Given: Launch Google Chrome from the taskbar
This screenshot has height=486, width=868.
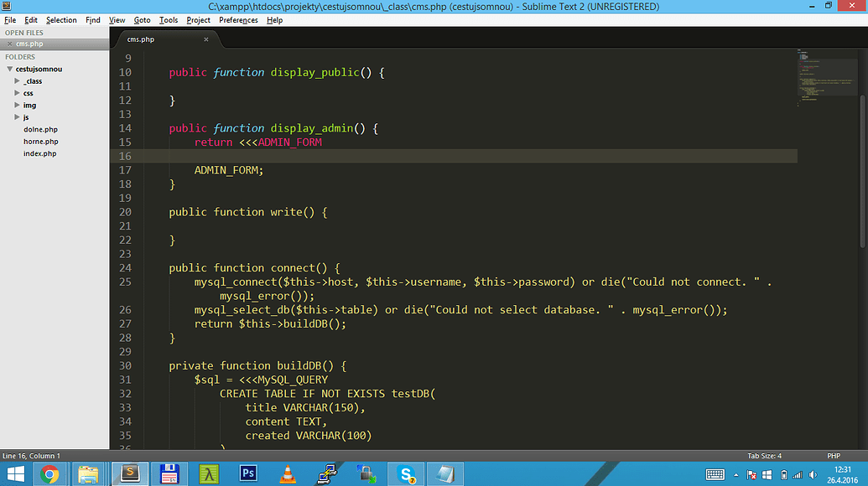Looking at the screenshot, I should click(49, 473).
